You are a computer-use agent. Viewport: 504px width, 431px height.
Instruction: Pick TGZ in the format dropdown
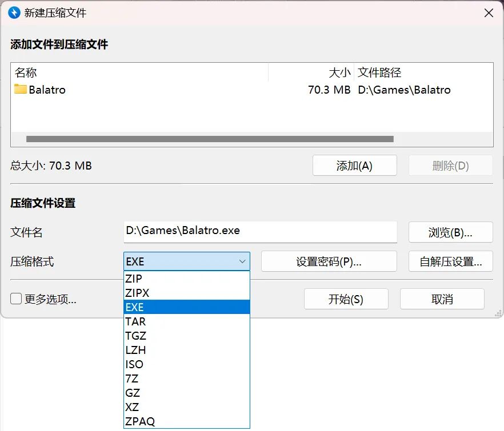(187, 336)
